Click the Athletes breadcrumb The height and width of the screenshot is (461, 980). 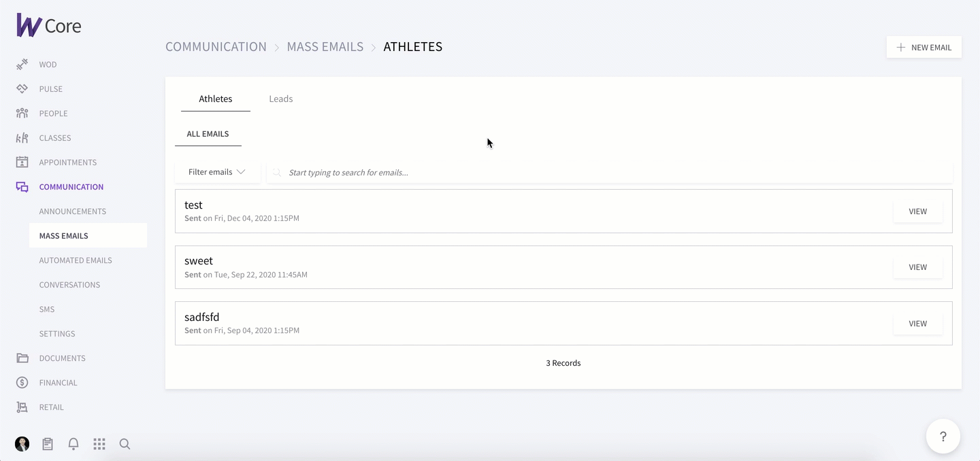(x=413, y=47)
